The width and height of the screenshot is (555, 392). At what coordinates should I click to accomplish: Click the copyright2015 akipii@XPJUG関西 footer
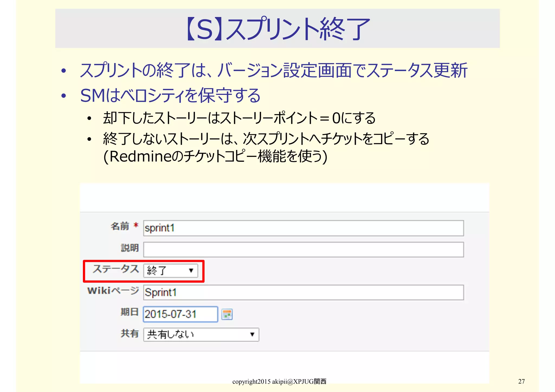[279, 381]
